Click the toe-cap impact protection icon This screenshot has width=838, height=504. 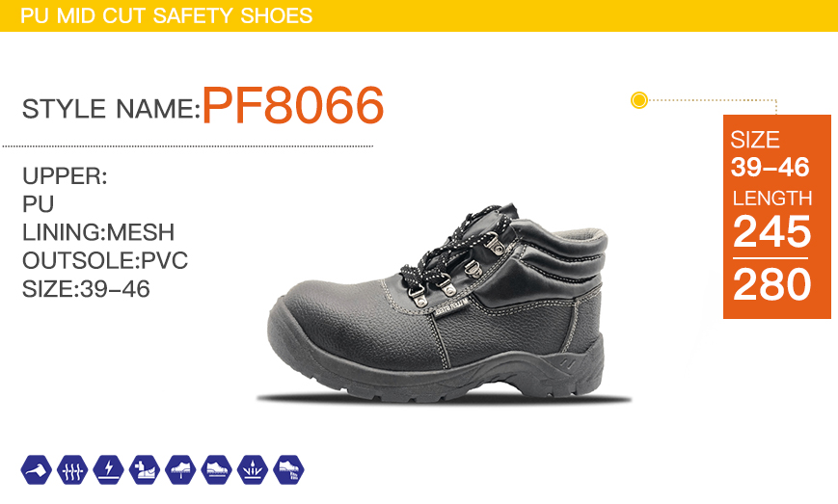coord(145,470)
